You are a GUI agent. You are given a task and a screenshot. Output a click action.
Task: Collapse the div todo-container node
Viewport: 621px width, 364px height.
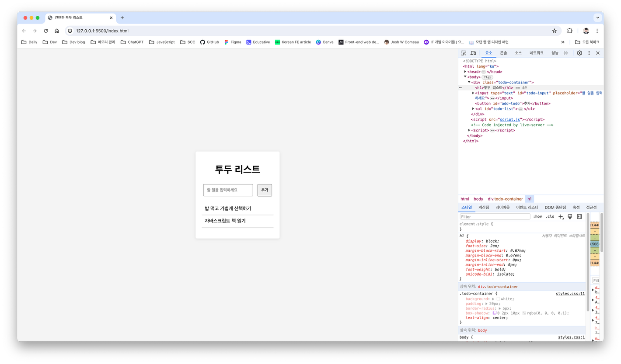pyautogui.click(x=469, y=82)
